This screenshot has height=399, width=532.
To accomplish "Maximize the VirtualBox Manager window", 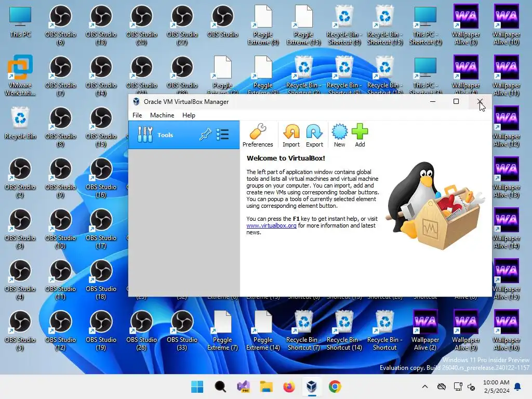I will [456, 101].
